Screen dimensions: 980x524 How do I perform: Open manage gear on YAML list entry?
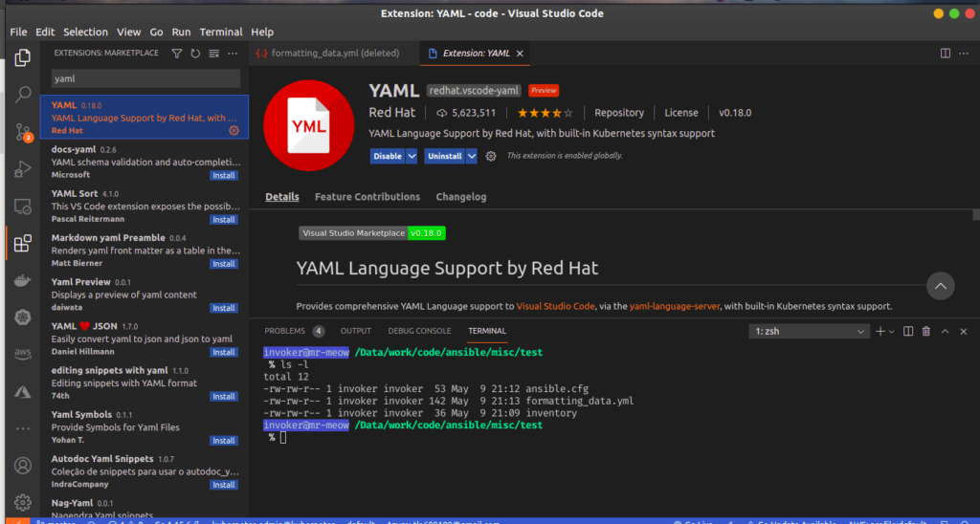click(x=234, y=130)
